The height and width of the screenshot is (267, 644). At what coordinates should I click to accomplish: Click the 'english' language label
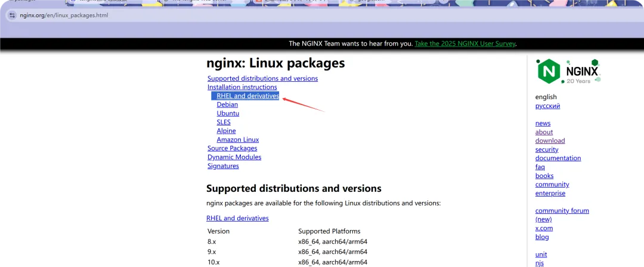click(546, 97)
